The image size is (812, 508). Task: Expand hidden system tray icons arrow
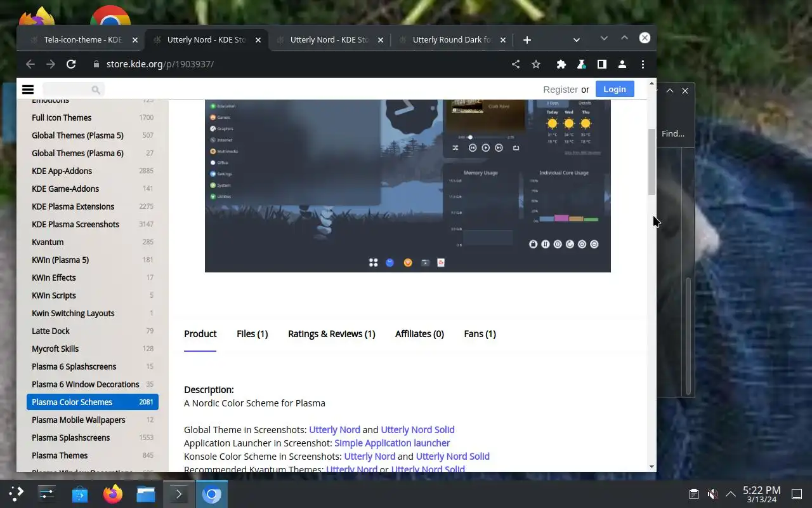731,494
